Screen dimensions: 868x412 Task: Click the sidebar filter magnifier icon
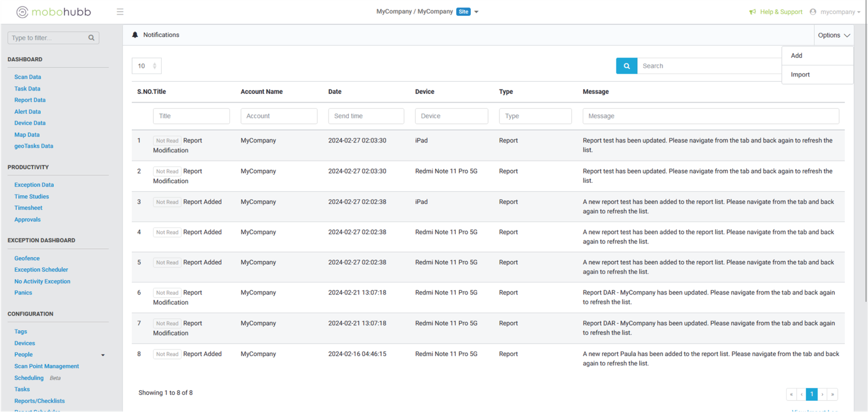(x=91, y=38)
